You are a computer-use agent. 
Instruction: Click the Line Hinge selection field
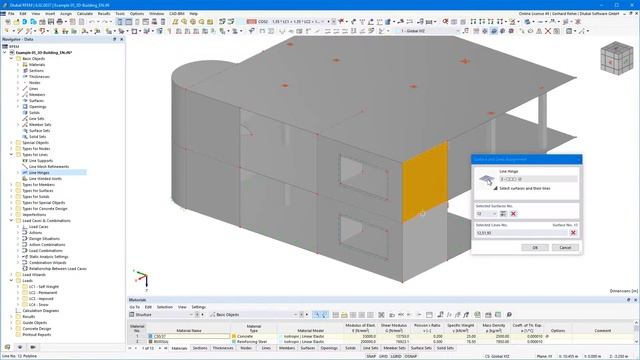click(538, 179)
